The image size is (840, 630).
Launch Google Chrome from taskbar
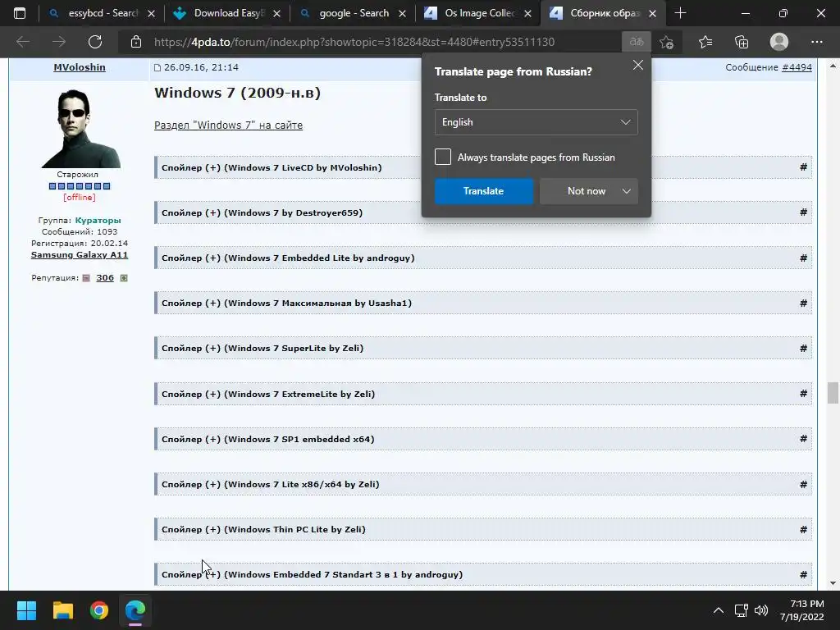(99, 610)
